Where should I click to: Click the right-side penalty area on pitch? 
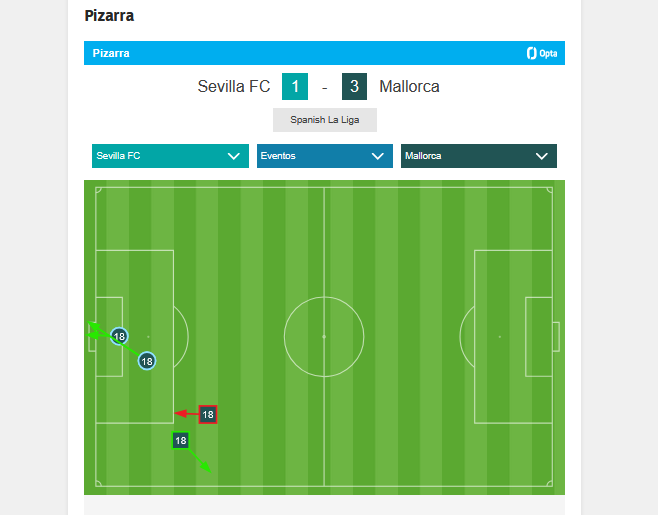(x=512, y=336)
